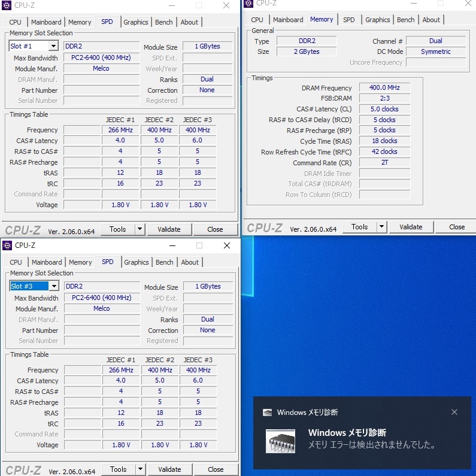Click the small Windows メモリ診断 header icon
Viewport: 476px width, 476px height.
click(268, 413)
